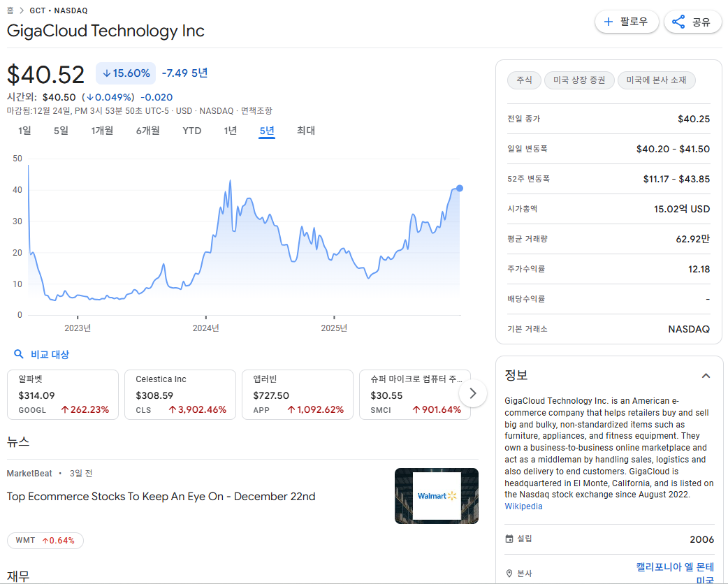Click the plus icon in Follow button

tap(609, 22)
